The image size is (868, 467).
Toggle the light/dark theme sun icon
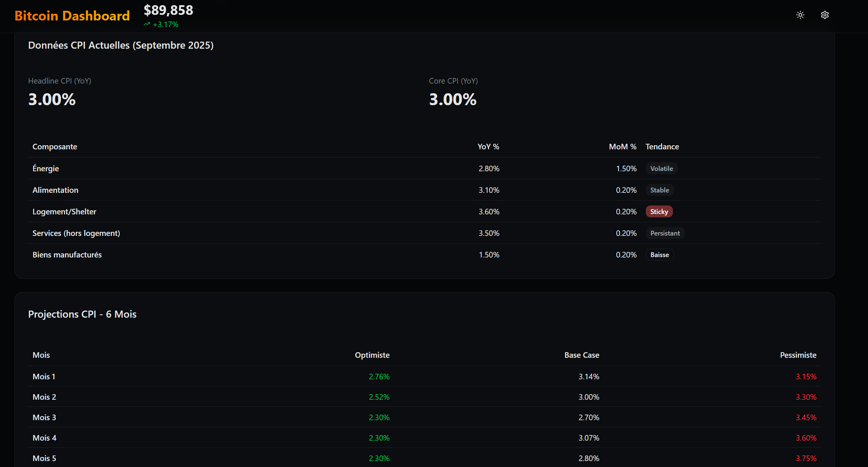pyautogui.click(x=800, y=15)
